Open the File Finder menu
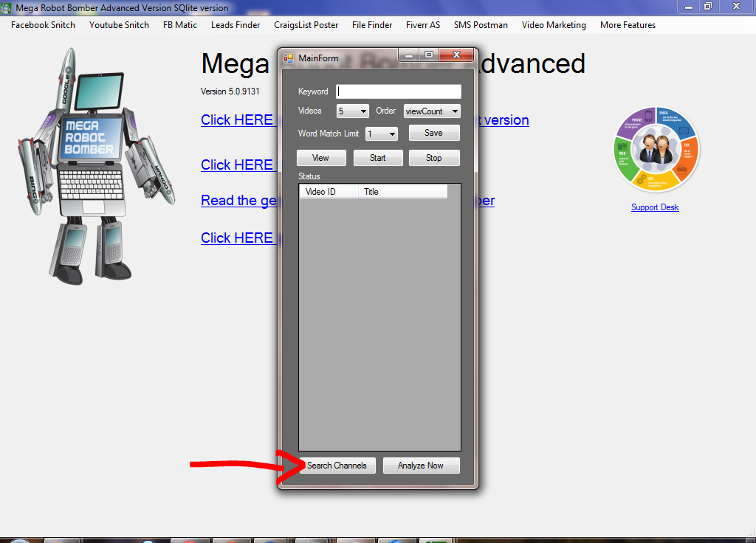The width and height of the screenshot is (756, 543). [372, 25]
